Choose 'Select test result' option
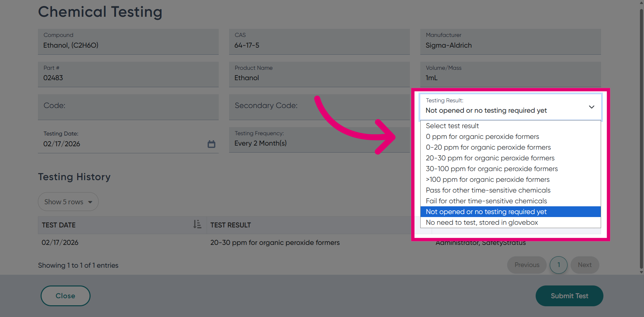 click(511, 126)
